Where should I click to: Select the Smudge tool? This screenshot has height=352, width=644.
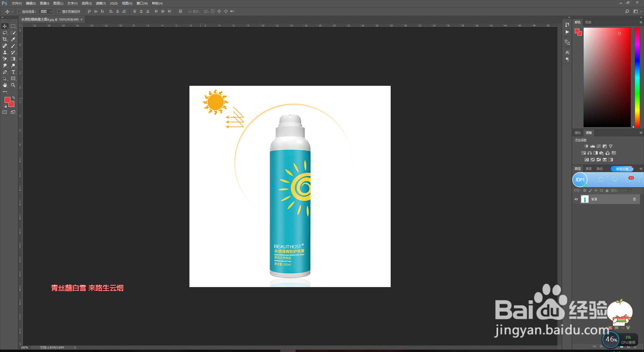tap(5, 65)
